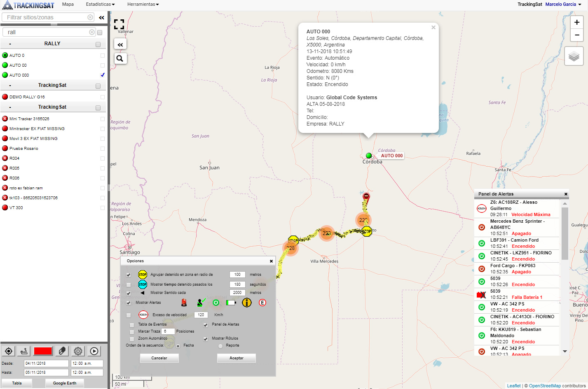Viewport: 588px width, 389px height.
Task: Enable 'Marcar Traza' checkbox
Action: [132, 332]
